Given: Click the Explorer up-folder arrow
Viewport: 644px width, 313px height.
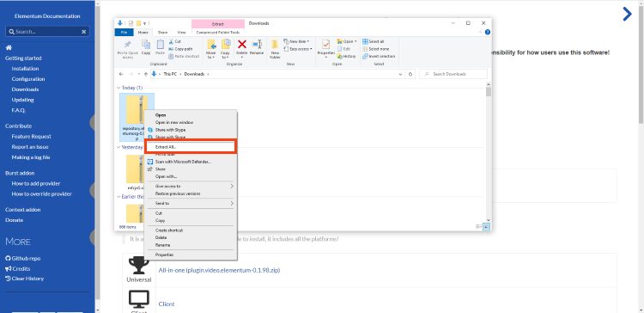Looking at the screenshot, I should point(145,75).
